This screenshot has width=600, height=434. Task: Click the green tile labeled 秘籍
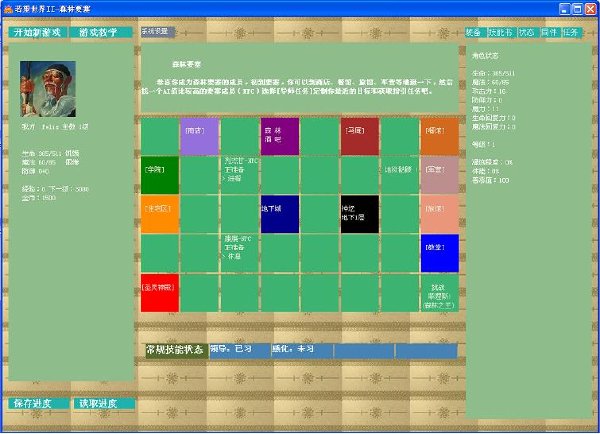click(x=400, y=175)
